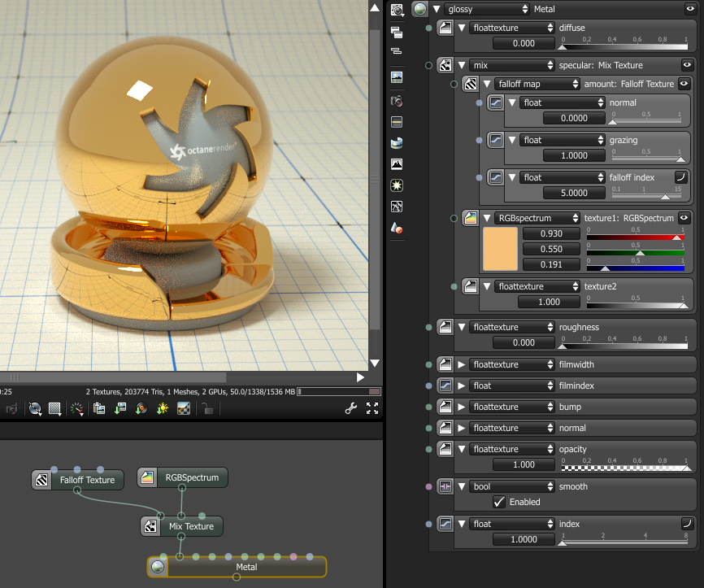
Task: Enable the render region dotted square tool
Action: pos(54,409)
